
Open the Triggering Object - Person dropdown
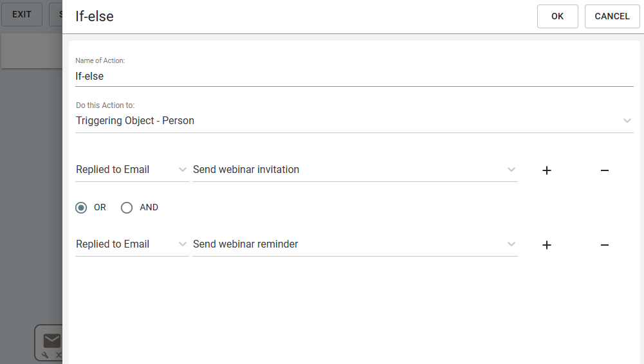click(354, 121)
